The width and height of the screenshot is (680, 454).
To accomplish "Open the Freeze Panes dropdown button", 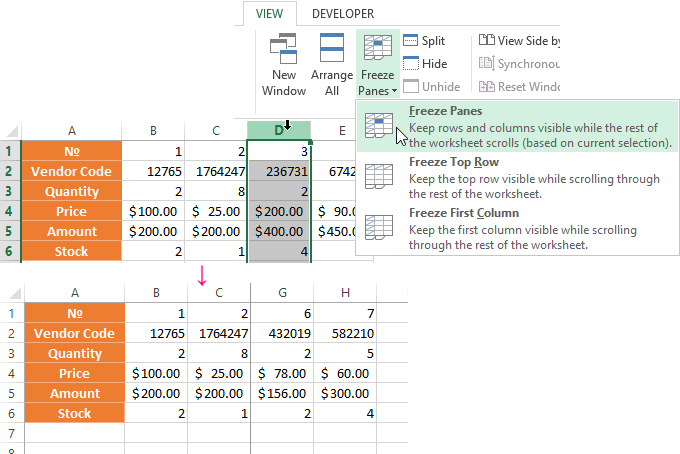I will pos(378,65).
